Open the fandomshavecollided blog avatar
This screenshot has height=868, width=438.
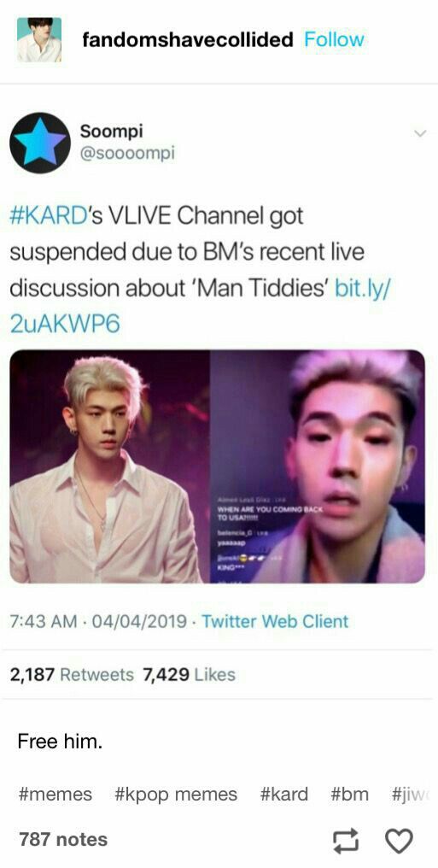(38, 39)
